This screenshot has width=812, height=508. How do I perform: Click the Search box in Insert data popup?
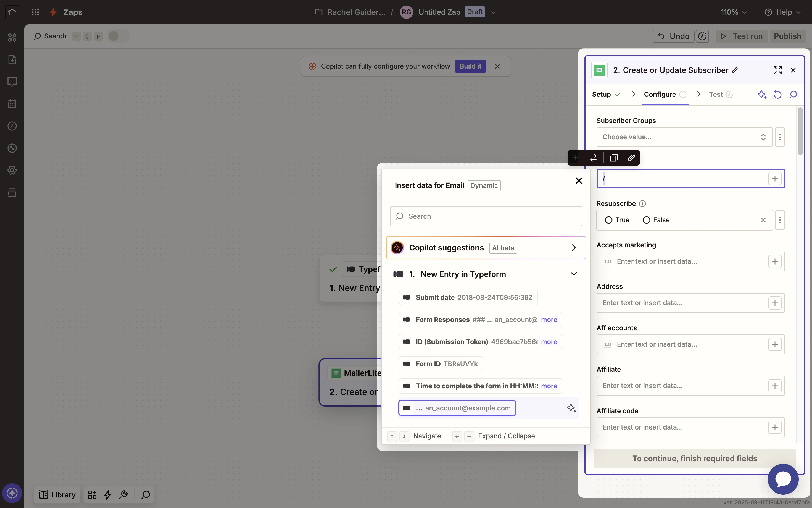pyautogui.click(x=486, y=216)
